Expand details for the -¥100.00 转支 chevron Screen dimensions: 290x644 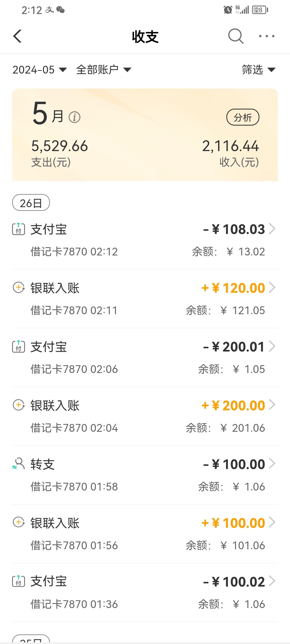coord(272,464)
